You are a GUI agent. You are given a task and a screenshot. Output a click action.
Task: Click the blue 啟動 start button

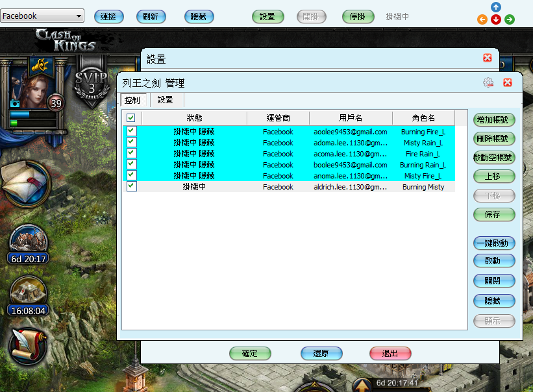494,260
